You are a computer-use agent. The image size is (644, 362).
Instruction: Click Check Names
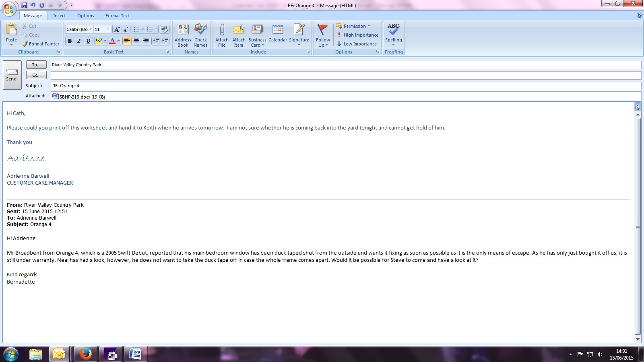point(200,35)
